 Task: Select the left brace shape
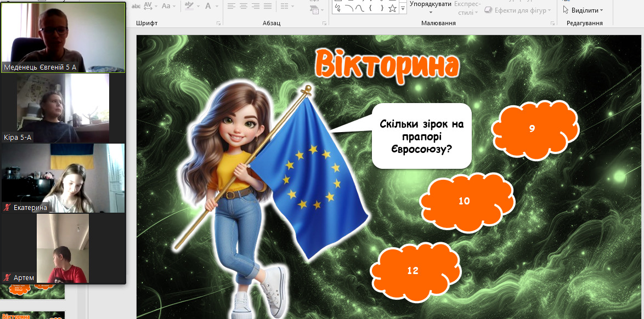point(370,8)
